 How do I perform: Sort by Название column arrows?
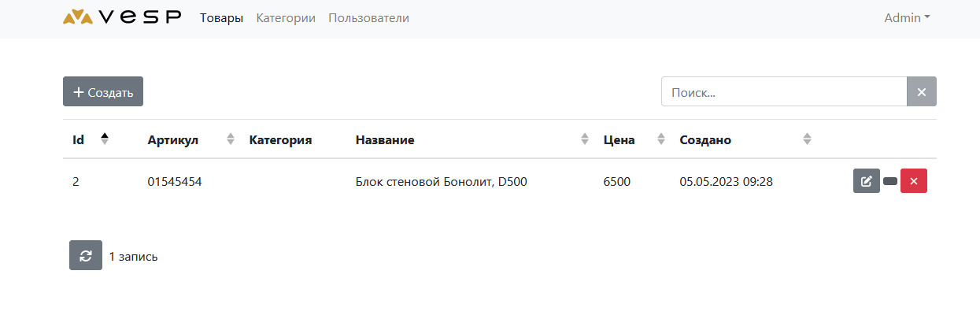click(x=585, y=139)
